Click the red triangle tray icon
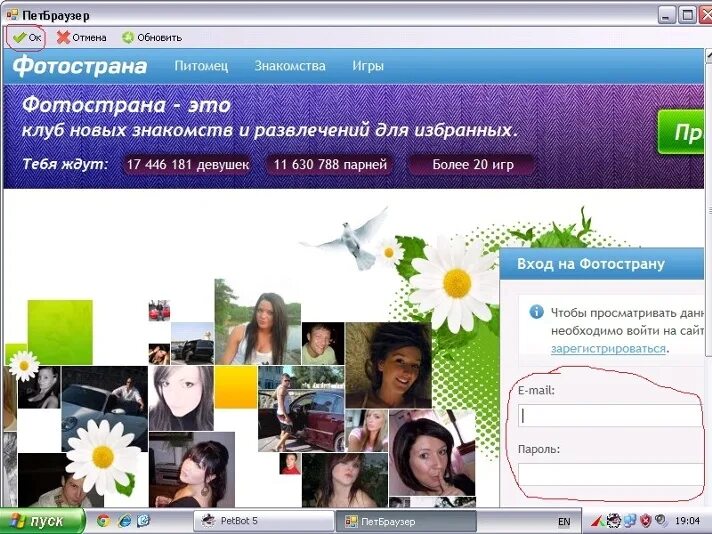 (x=597, y=521)
